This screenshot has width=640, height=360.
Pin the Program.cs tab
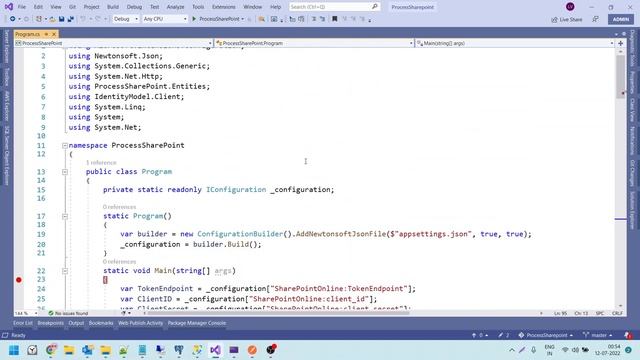[46, 34]
